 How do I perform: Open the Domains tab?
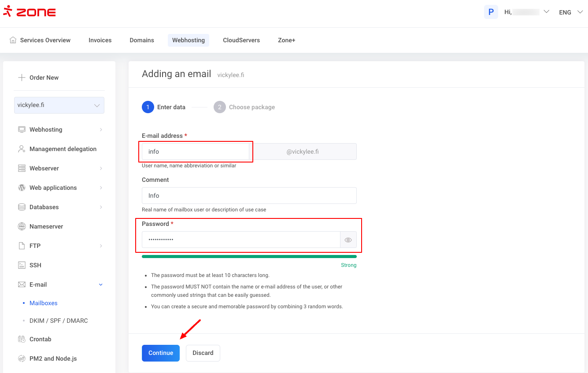[x=142, y=40]
